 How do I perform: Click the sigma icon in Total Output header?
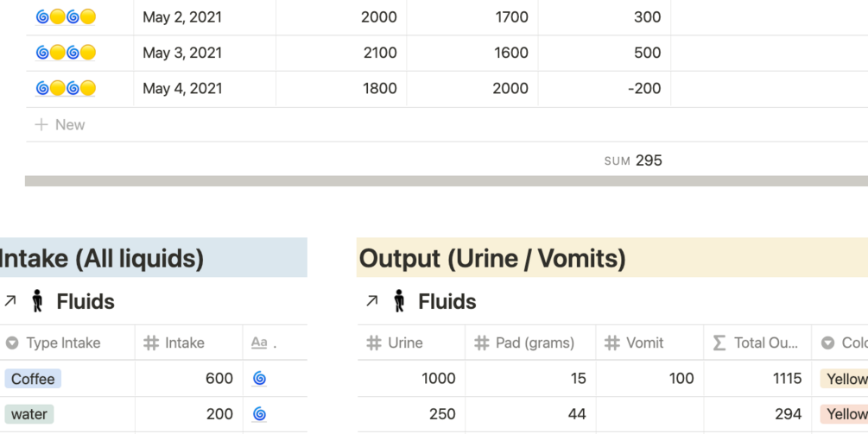pos(719,343)
